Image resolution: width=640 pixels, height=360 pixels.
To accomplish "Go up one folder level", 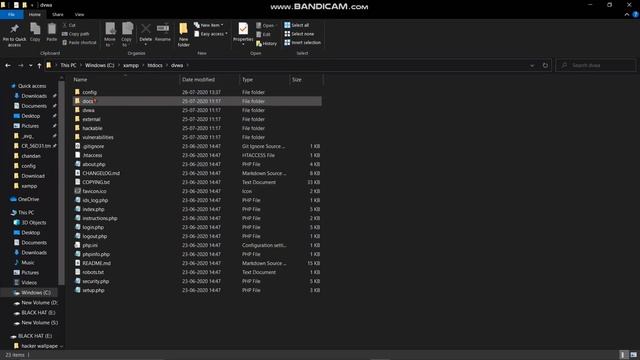I will pyautogui.click(x=39, y=65).
